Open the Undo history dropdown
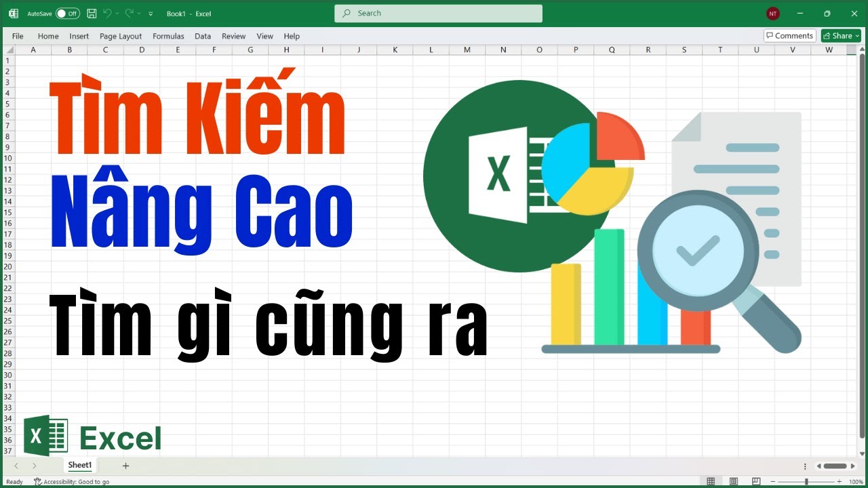 tap(117, 14)
